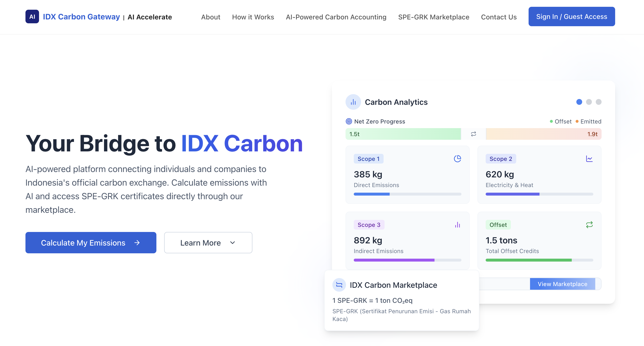This screenshot has height=346, width=644.
Task: Click the View Marketplace button
Action: 562,284
